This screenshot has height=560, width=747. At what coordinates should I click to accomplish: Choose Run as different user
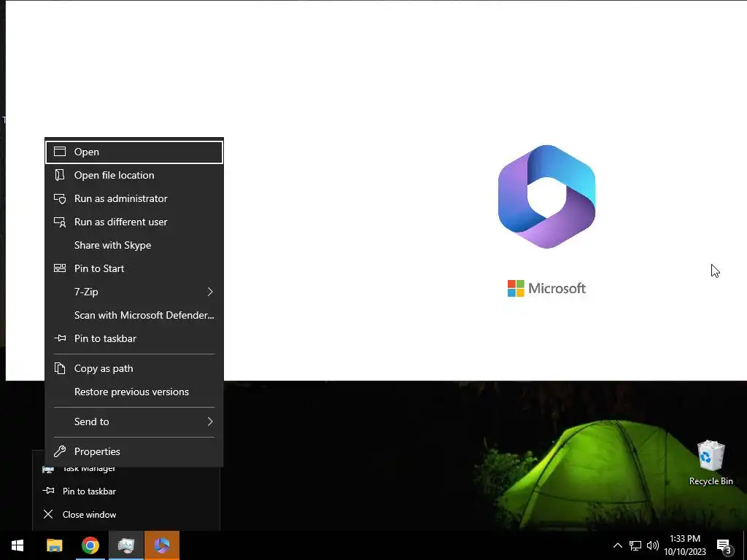point(134,222)
